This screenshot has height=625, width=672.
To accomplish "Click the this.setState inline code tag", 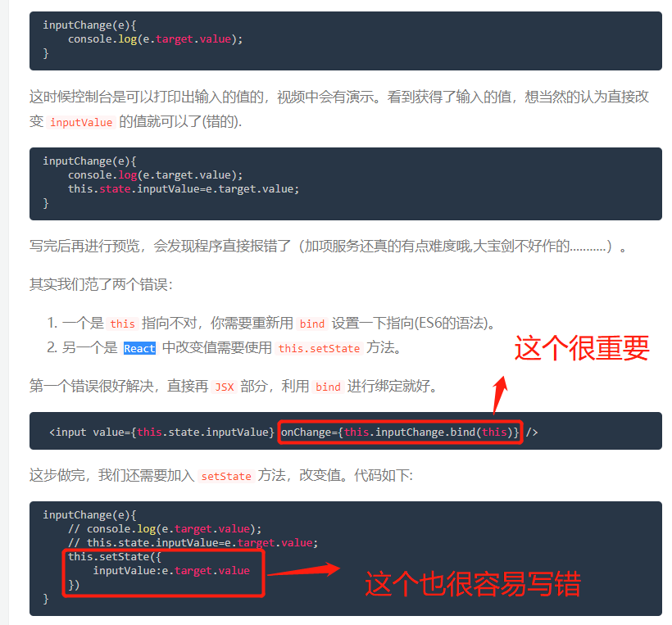I will (319, 348).
